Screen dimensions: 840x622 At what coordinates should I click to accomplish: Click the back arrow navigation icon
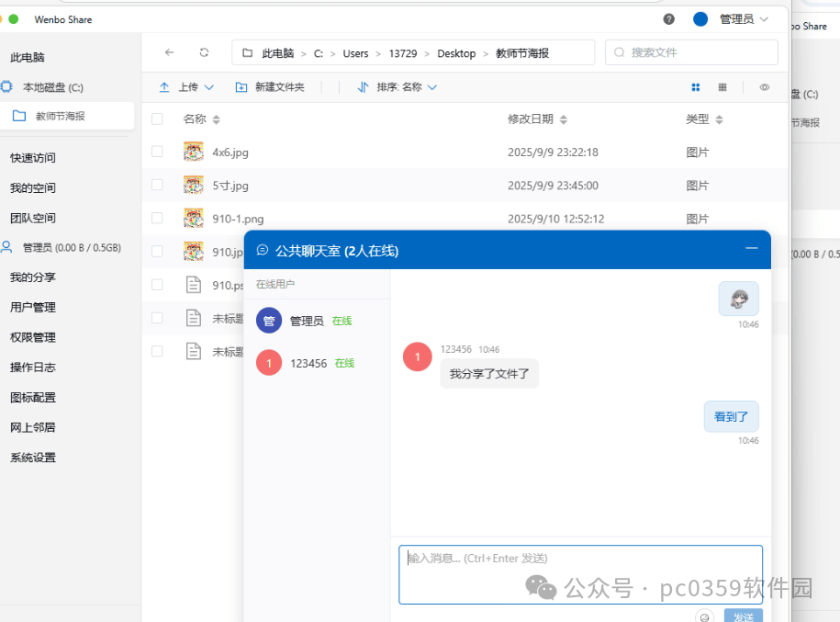point(169,53)
